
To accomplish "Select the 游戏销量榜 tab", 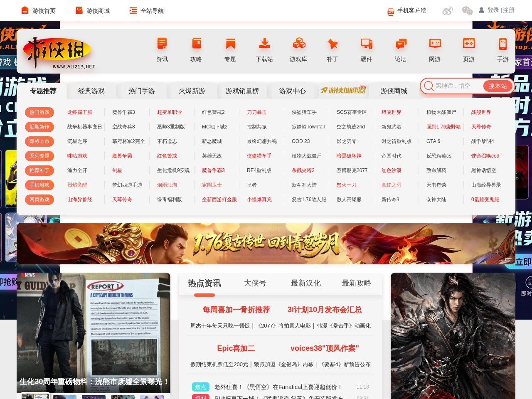I will pos(242,91).
